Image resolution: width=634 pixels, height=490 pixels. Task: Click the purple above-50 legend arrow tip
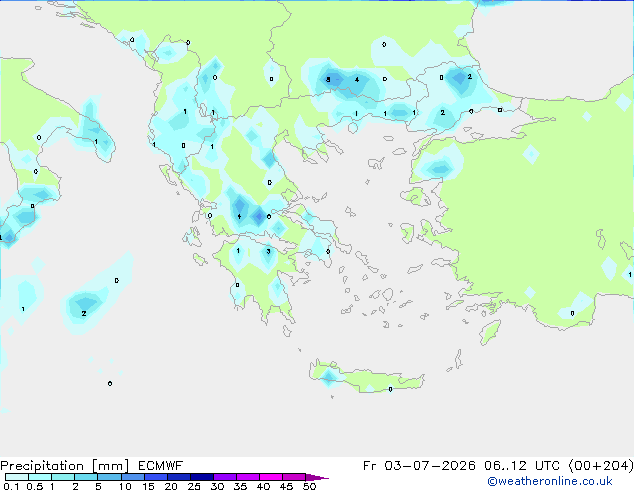[x=317, y=477]
